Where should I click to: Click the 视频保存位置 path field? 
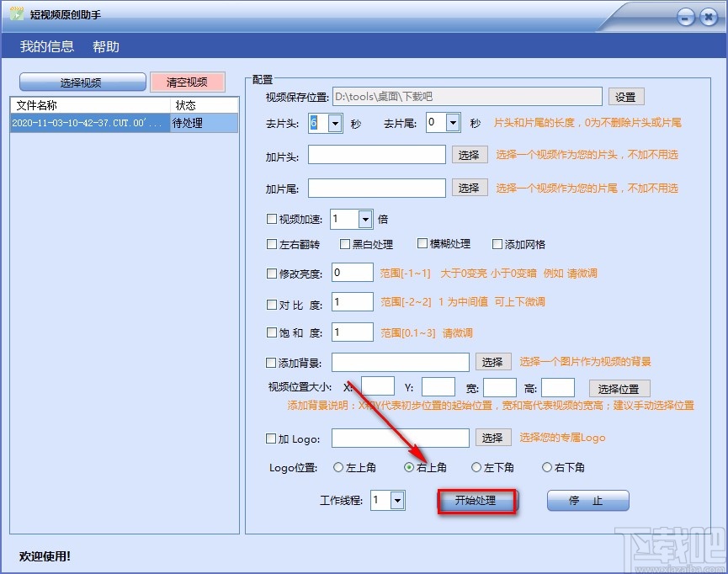pos(467,97)
